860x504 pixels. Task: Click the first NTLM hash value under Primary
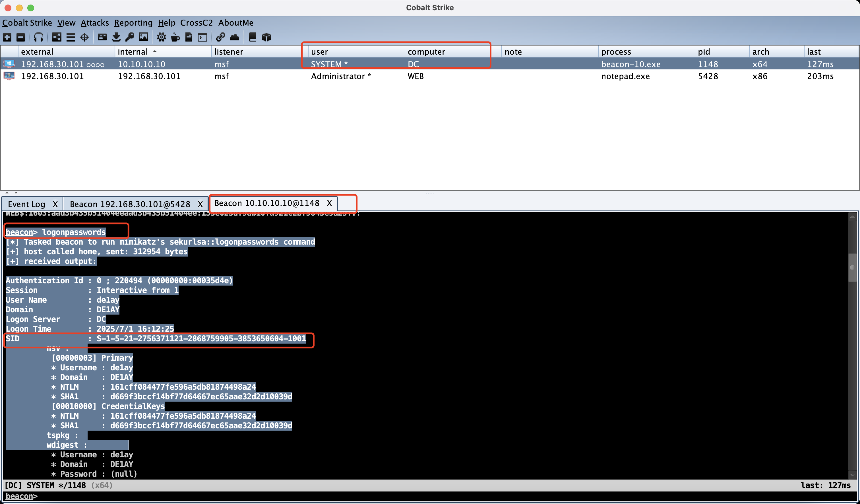point(183,387)
